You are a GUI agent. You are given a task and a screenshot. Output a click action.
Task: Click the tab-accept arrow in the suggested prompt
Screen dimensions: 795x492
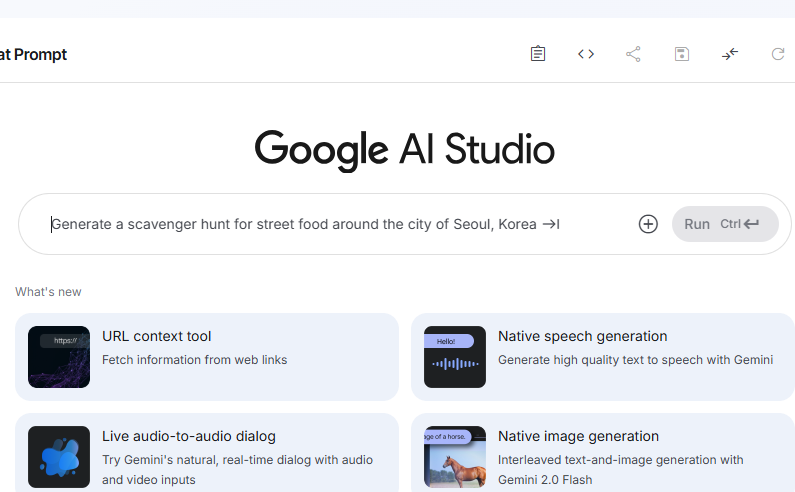click(x=551, y=224)
